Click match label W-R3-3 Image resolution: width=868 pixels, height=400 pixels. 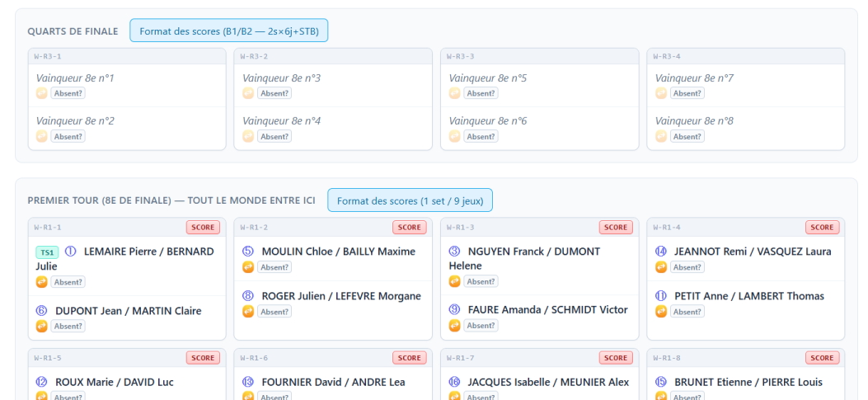point(461,57)
